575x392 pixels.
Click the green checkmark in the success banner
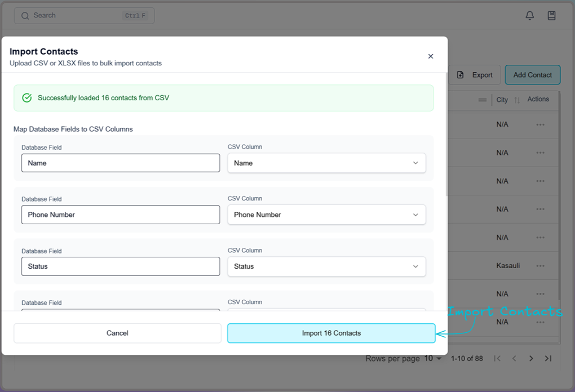pos(26,97)
